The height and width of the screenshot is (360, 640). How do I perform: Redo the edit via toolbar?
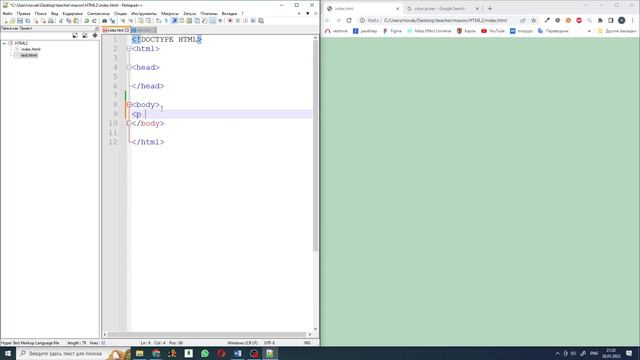click(x=94, y=20)
